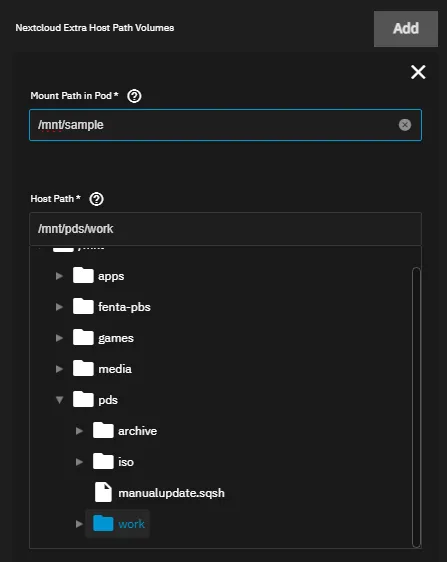Choose the archive subfolder entry
447x562 pixels.
click(138, 431)
